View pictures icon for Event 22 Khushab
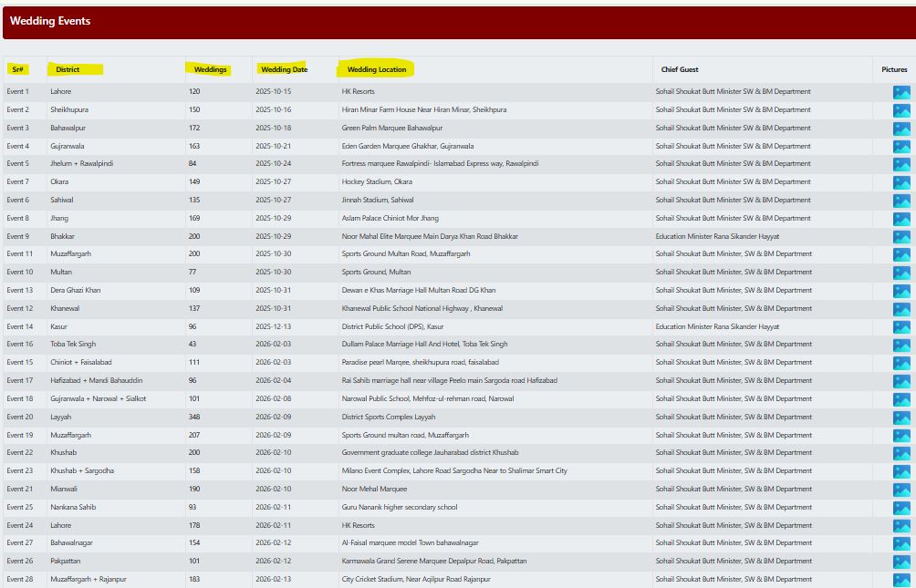 (901, 453)
